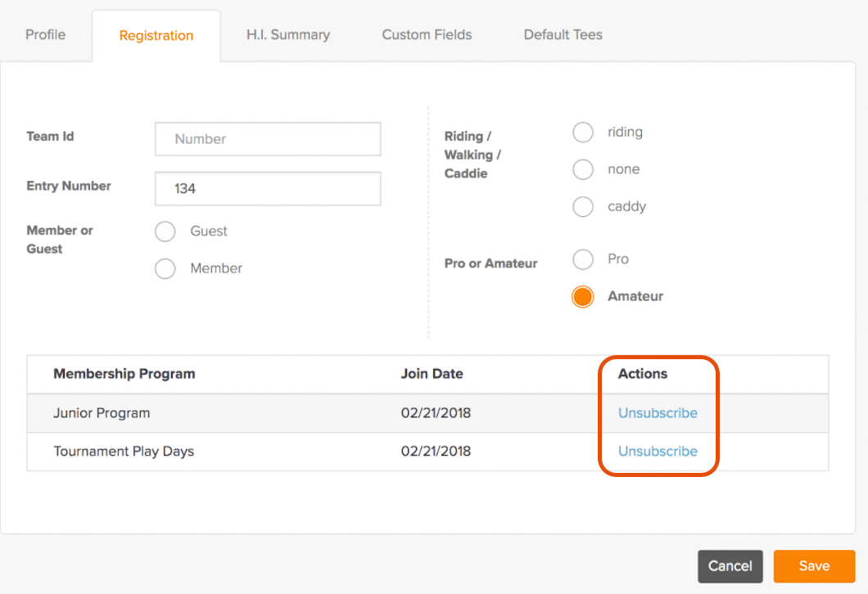This screenshot has height=594, width=868.
Task: Go to the H.I. Summary tab
Action: tap(288, 35)
